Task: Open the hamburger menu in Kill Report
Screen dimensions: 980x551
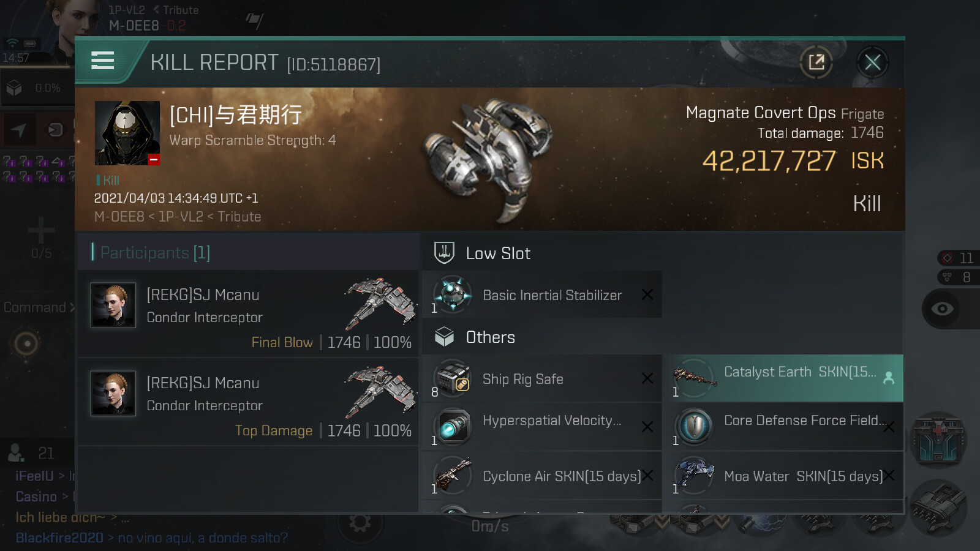Action: [x=102, y=61]
